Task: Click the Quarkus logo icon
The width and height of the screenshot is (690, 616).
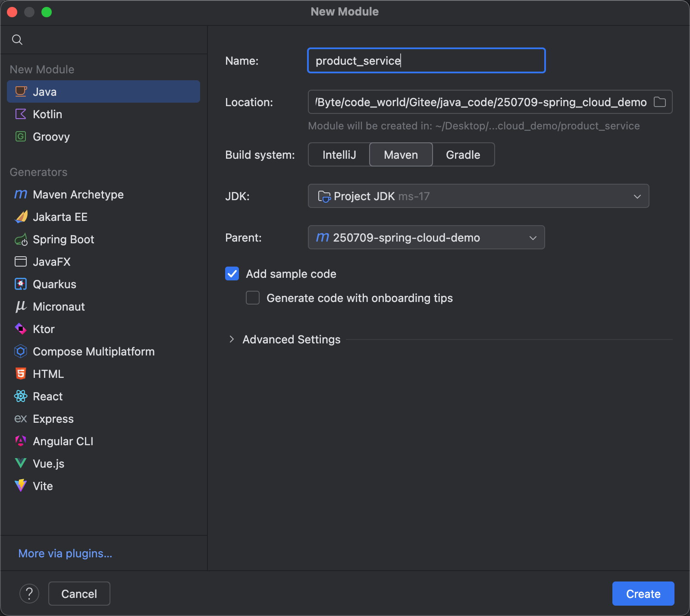Action: (21, 284)
